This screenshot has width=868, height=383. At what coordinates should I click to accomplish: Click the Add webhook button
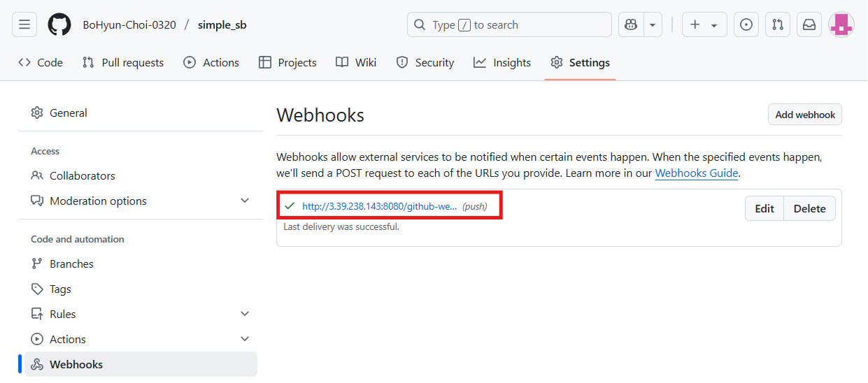[x=804, y=115]
